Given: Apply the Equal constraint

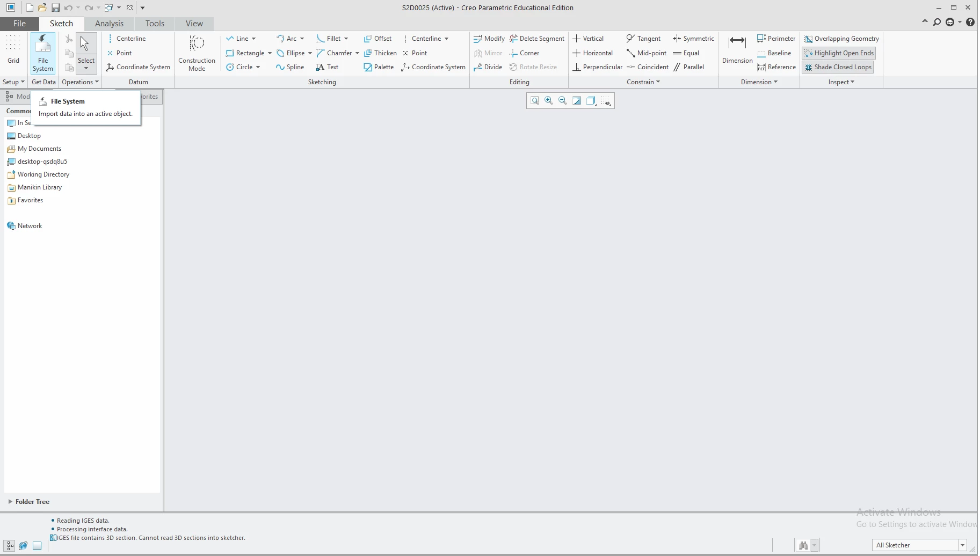Looking at the screenshot, I should tap(686, 53).
